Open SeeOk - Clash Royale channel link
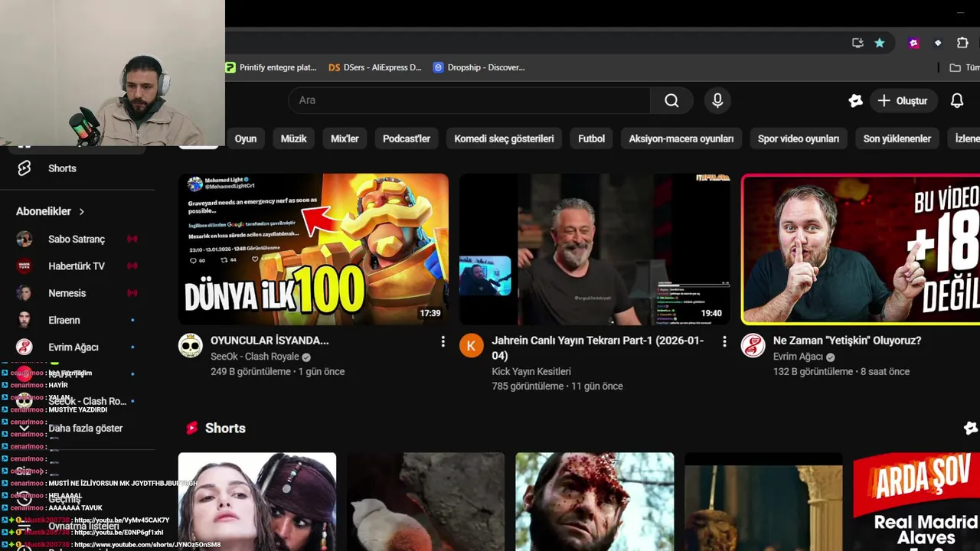980x551 pixels. point(255,357)
